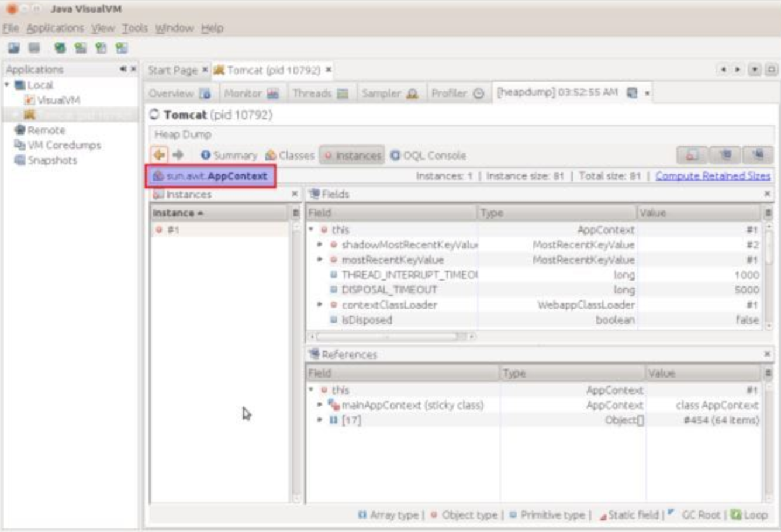Image resolution: width=781 pixels, height=532 pixels.
Task: Expand the mainAppContext (sticky class) reference
Action: click(x=320, y=405)
